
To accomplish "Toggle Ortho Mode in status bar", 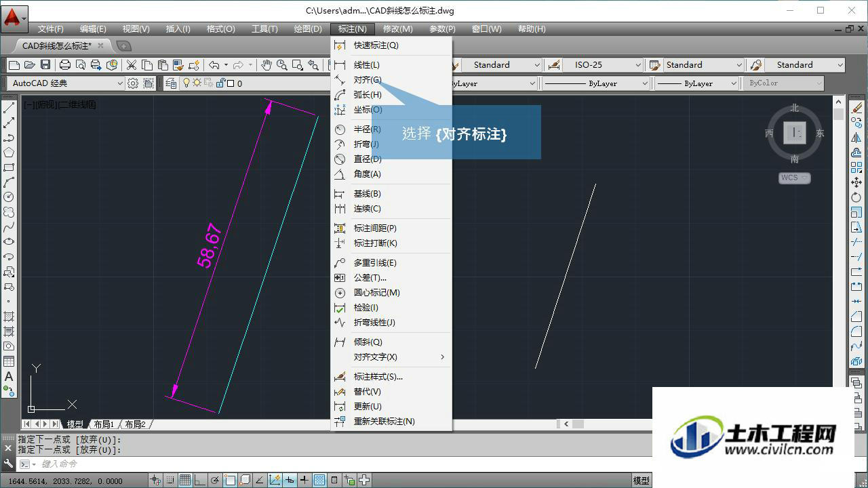I will [200, 481].
